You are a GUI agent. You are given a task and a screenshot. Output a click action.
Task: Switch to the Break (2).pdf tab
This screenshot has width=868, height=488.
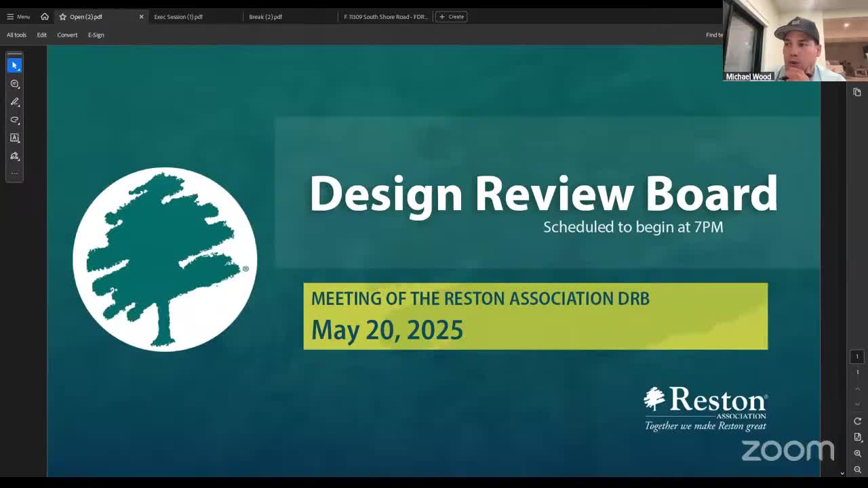[x=265, y=16]
